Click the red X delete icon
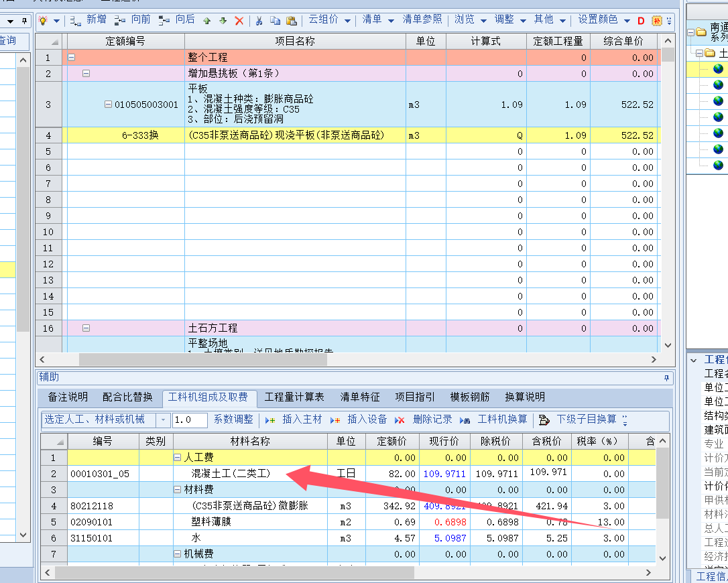 pos(239,20)
